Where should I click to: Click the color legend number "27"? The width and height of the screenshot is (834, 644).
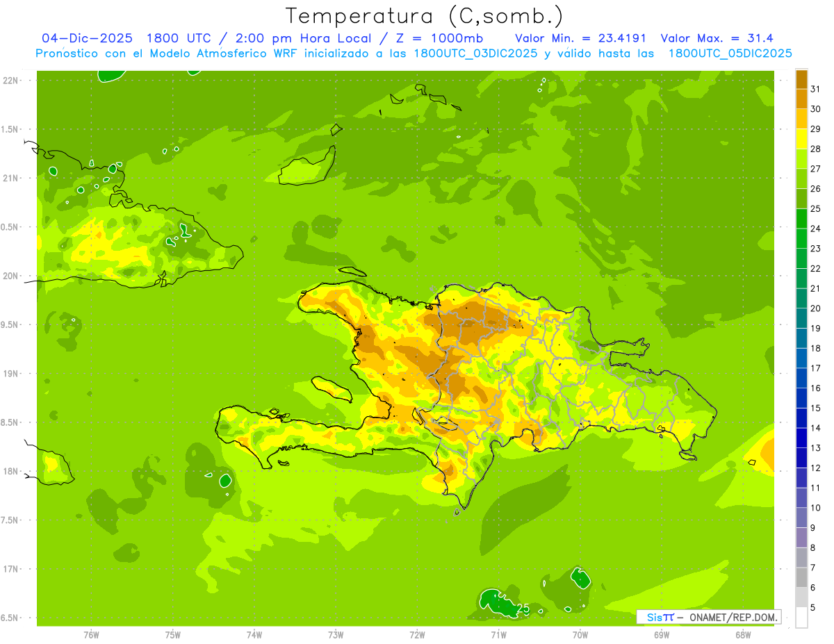coord(815,169)
